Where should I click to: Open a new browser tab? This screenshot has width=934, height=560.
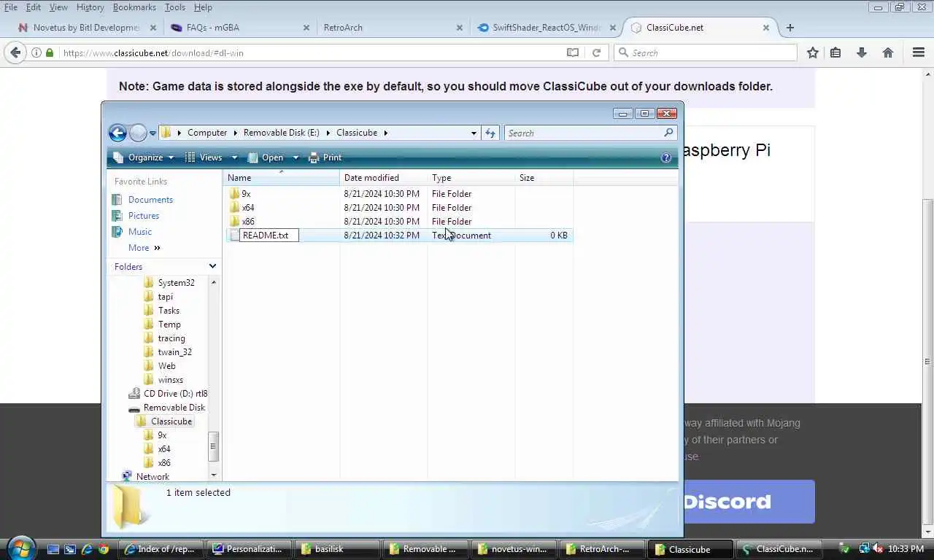790,28
